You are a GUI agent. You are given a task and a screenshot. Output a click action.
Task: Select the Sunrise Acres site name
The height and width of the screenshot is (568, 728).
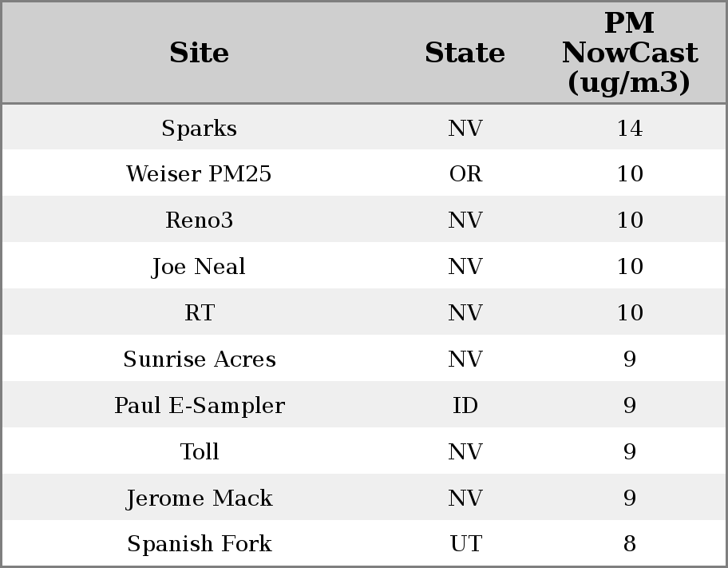click(x=200, y=359)
